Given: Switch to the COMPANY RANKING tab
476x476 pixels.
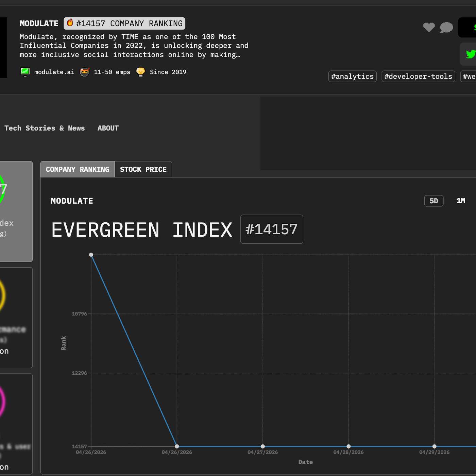Looking at the screenshot, I should point(78,169).
